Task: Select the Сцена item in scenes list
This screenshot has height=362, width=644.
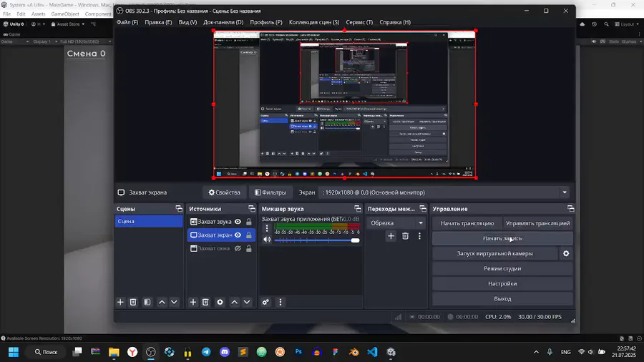Action: [x=149, y=221]
